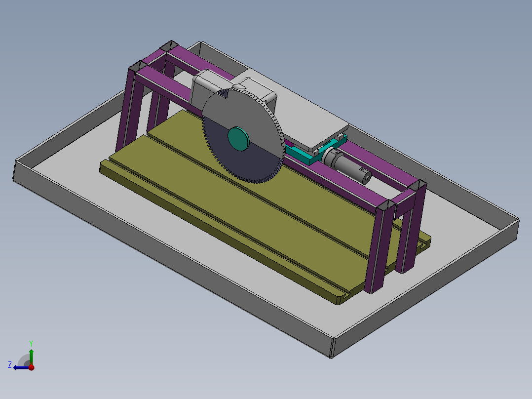The width and height of the screenshot is (532, 399).
Task: Click the teal blade hub cap
Action: coord(238,140)
